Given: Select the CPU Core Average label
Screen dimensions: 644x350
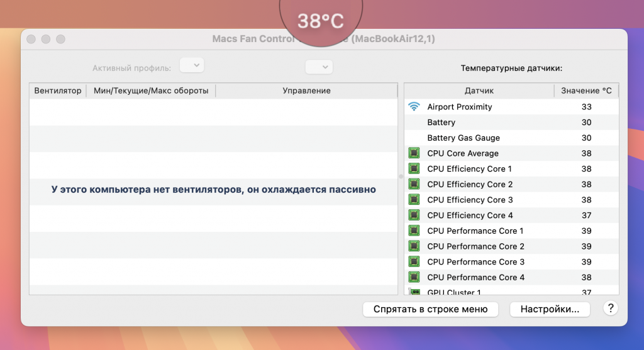Looking at the screenshot, I should (463, 153).
